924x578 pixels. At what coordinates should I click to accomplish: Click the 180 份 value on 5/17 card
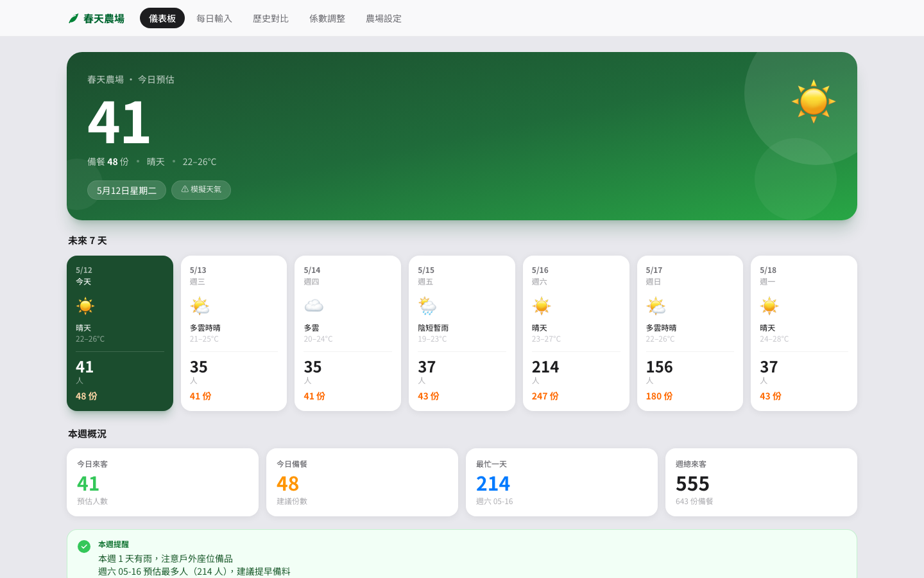click(x=659, y=396)
